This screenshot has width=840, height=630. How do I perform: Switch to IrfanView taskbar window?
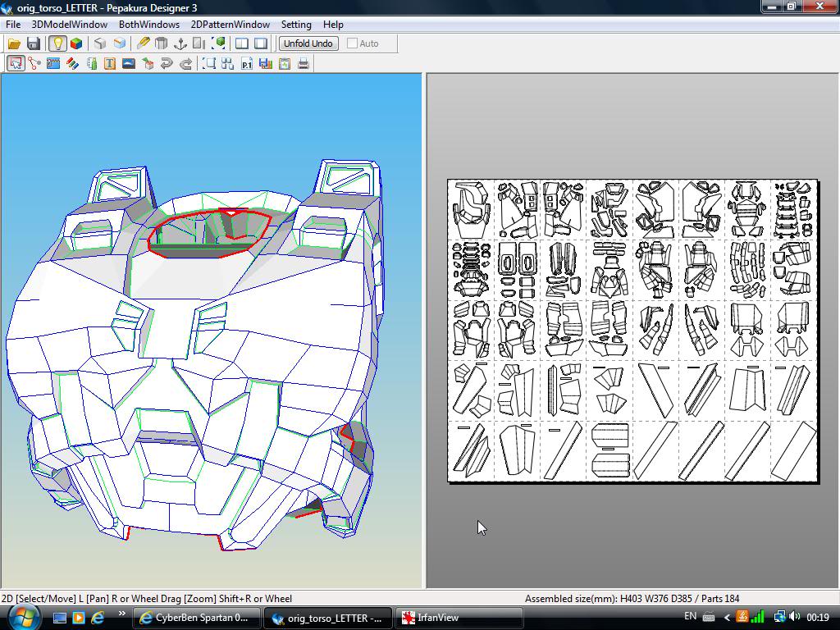[459, 618]
